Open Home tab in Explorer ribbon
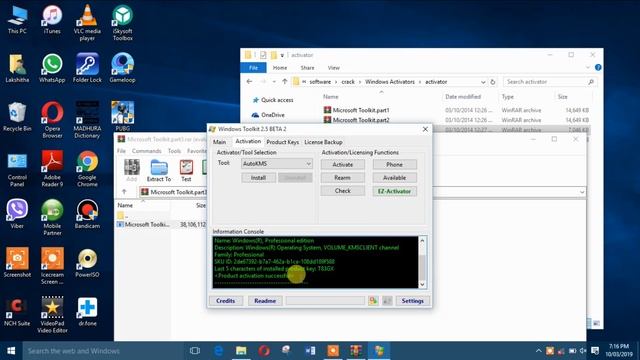The image size is (640, 360). (280, 68)
